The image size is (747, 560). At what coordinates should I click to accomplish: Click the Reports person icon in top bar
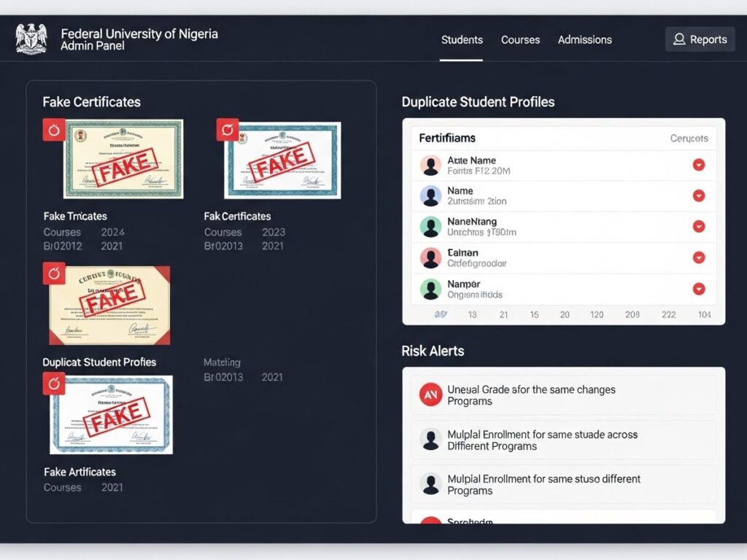[x=678, y=39]
